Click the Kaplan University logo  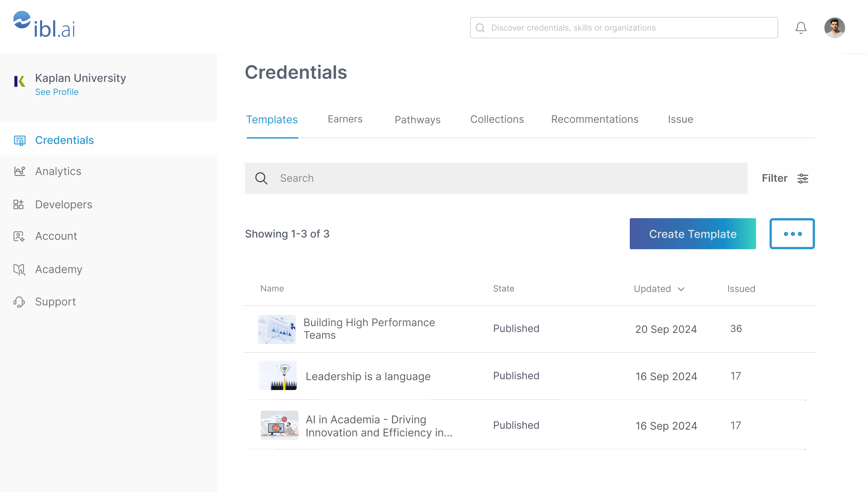pos(20,81)
